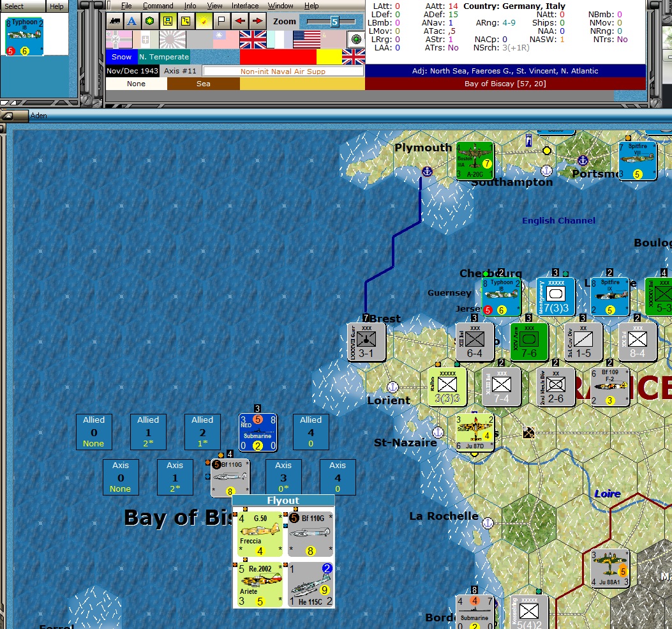The width and height of the screenshot is (672, 629).
Task: Click the Nov/Dec 1943 turn label
Action: (x=133, y=71)
